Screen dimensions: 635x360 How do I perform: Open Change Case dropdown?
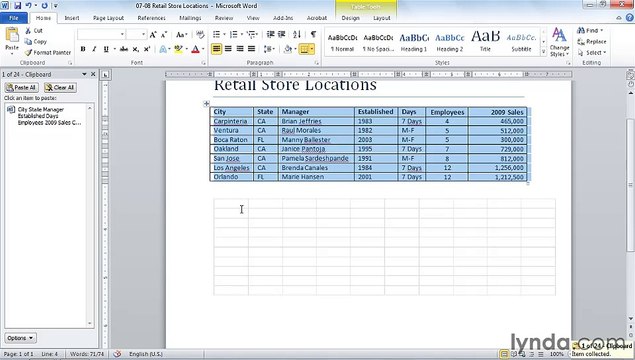[181, 35]
